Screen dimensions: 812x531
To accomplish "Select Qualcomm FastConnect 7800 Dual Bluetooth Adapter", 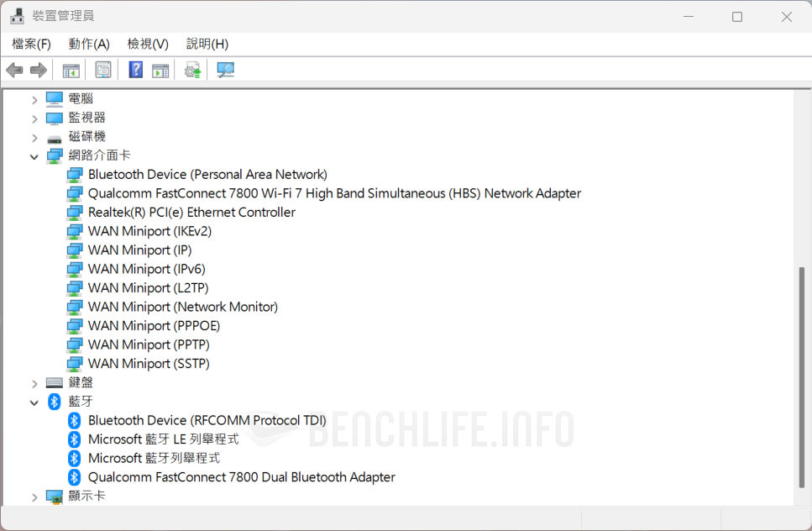I will pos(241,477).
